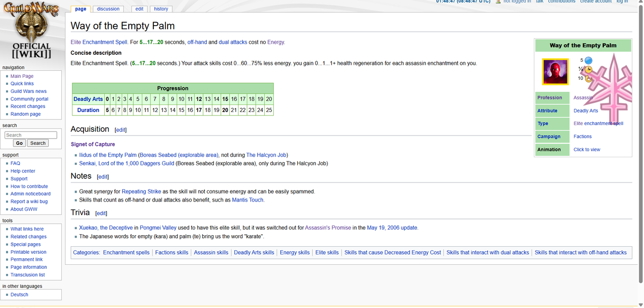Open the FAQ support link

(15, 163)
